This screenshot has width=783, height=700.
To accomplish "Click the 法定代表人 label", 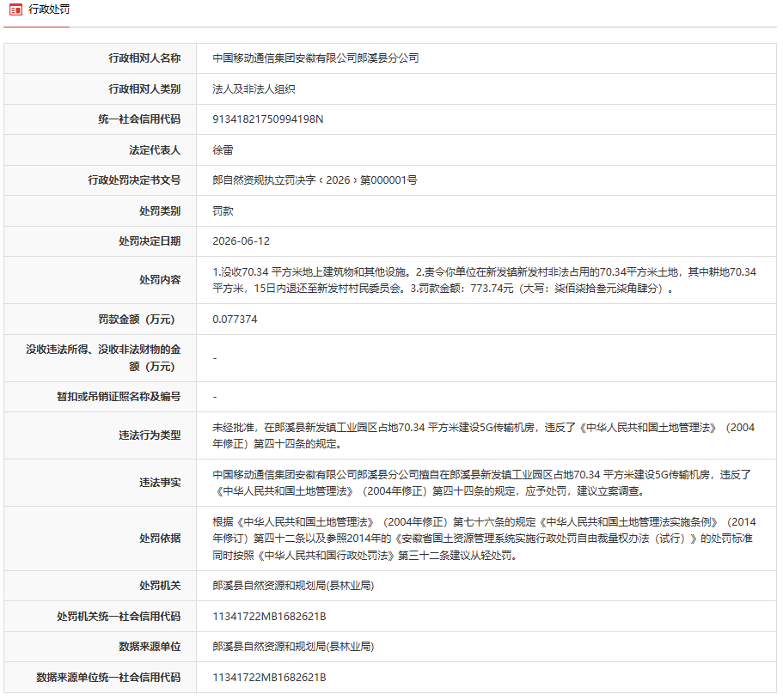I will pyautogui.click(x=155, y=150).
